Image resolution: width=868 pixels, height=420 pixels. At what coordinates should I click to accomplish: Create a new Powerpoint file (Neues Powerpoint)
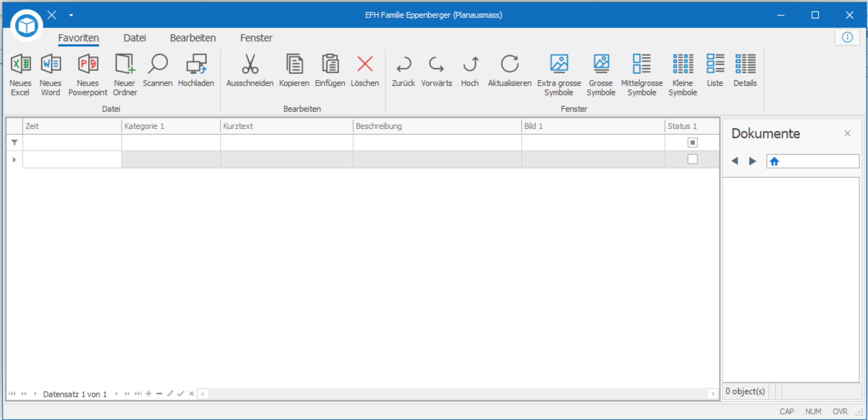click(x=88, y=75)
